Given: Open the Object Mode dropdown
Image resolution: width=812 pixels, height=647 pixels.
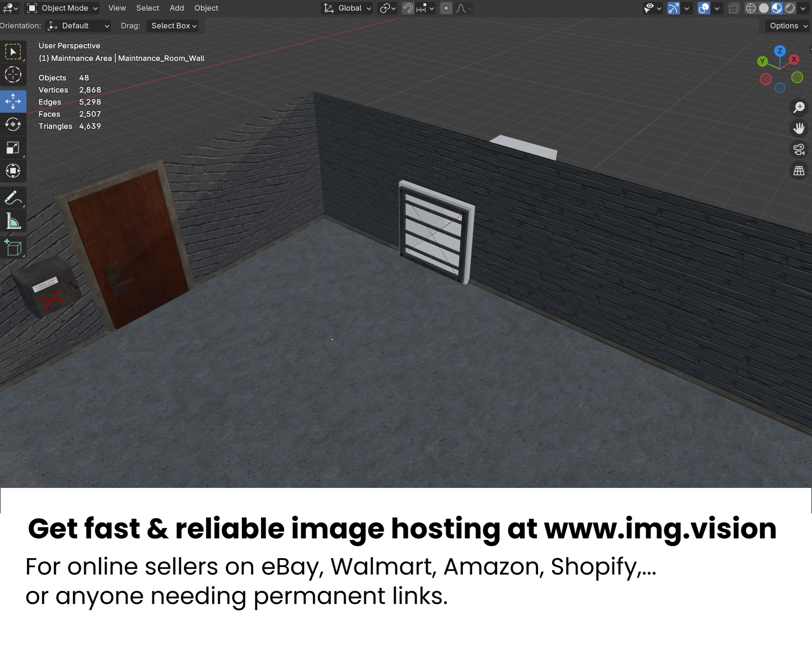Looking at the screenshot, I should tap(63, 8).
